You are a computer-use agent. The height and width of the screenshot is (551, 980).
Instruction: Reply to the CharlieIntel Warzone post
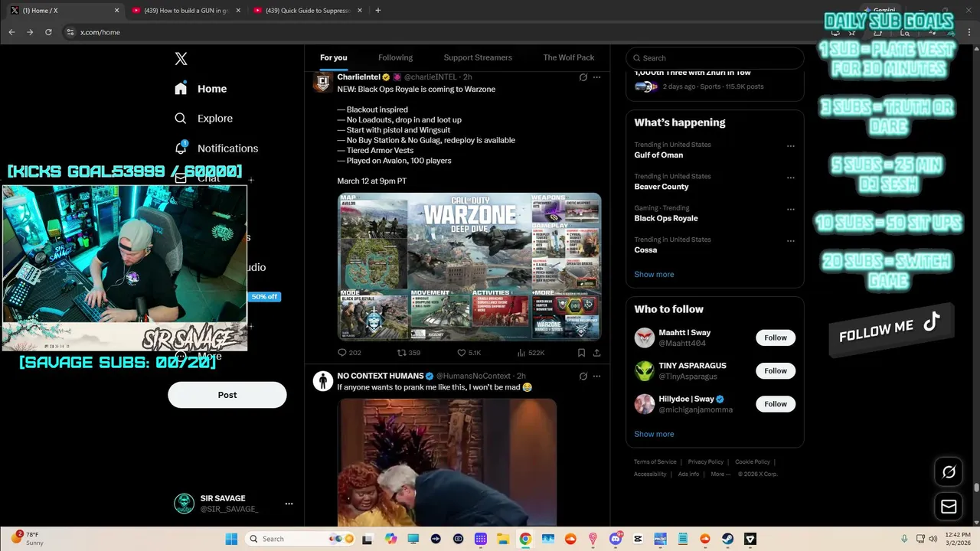(349, 353)
